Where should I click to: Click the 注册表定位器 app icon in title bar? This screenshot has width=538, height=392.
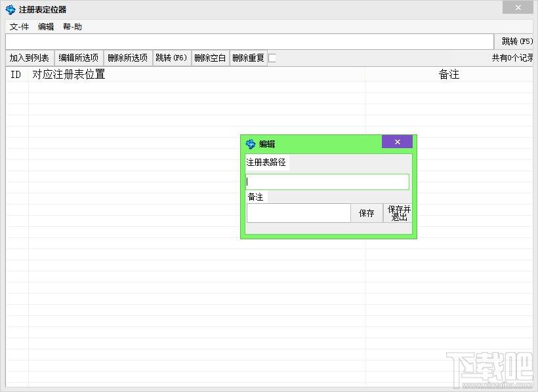pos(10,10)
